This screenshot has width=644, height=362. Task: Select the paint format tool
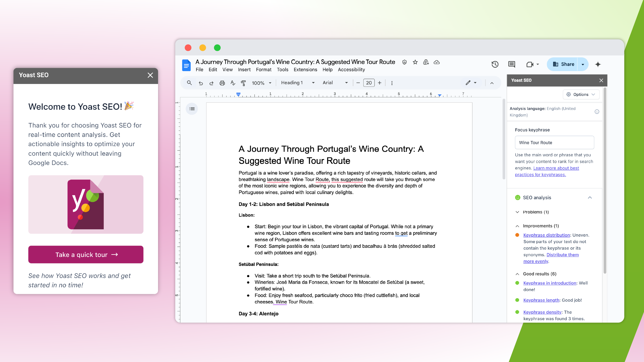(243, 83)
